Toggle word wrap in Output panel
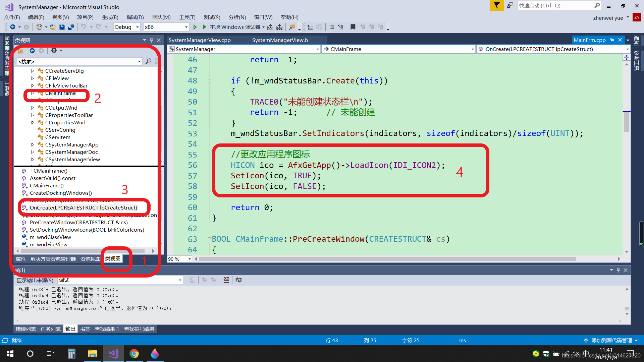The height and width of the screenshot is (362, 644). 238,280
